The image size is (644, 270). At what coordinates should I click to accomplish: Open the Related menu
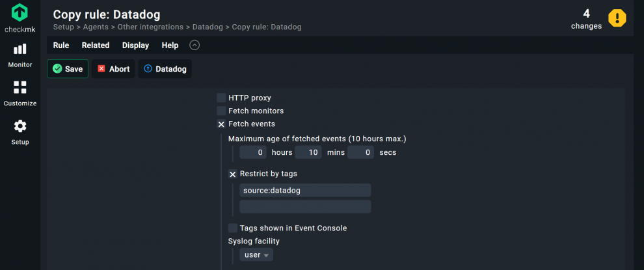tap(95, 45)
